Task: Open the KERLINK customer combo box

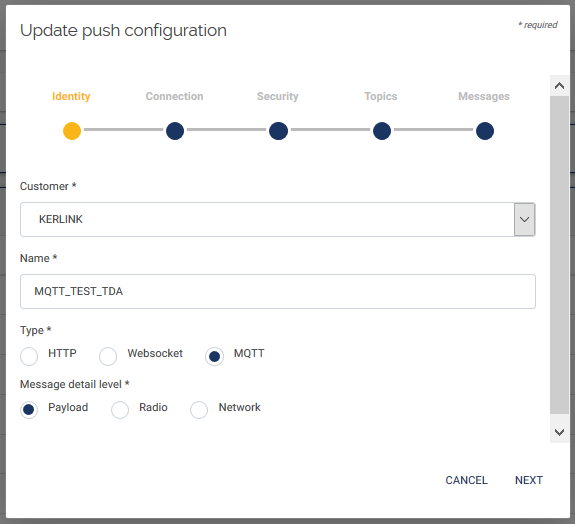Action: [278, 219]
